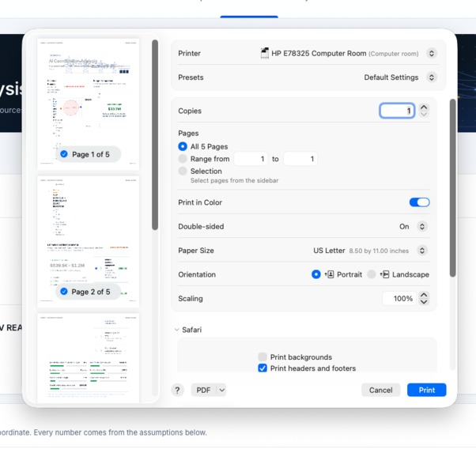
Task: Uncheck Print headers and footers
Action: click(x=263, y=368)
